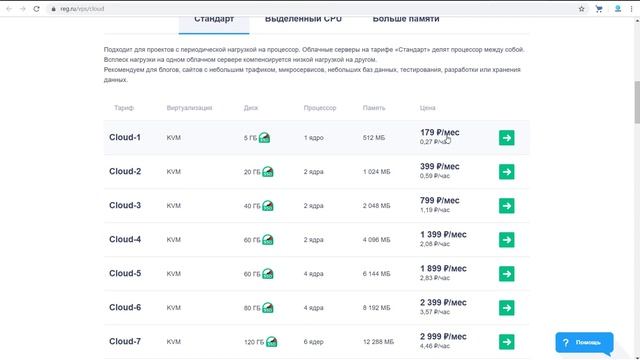Click the SSD disk icon in Cloud-7 row

[x=271, y=342]
